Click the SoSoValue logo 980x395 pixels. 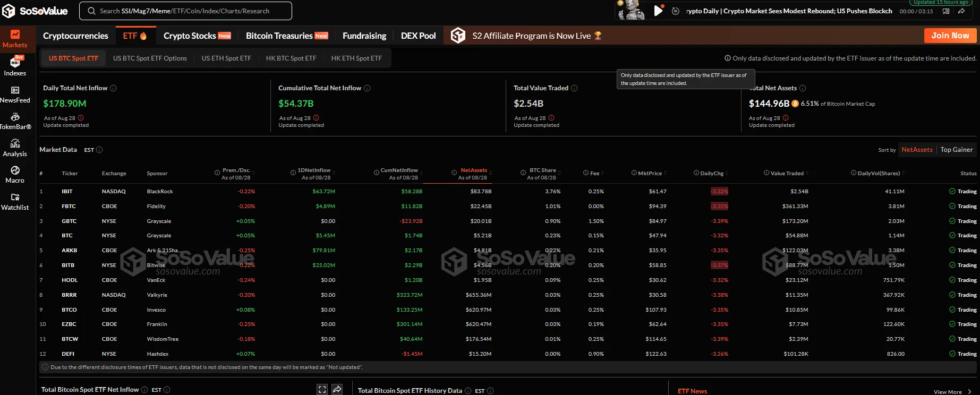pyautogui.click(x=35, y=11)
